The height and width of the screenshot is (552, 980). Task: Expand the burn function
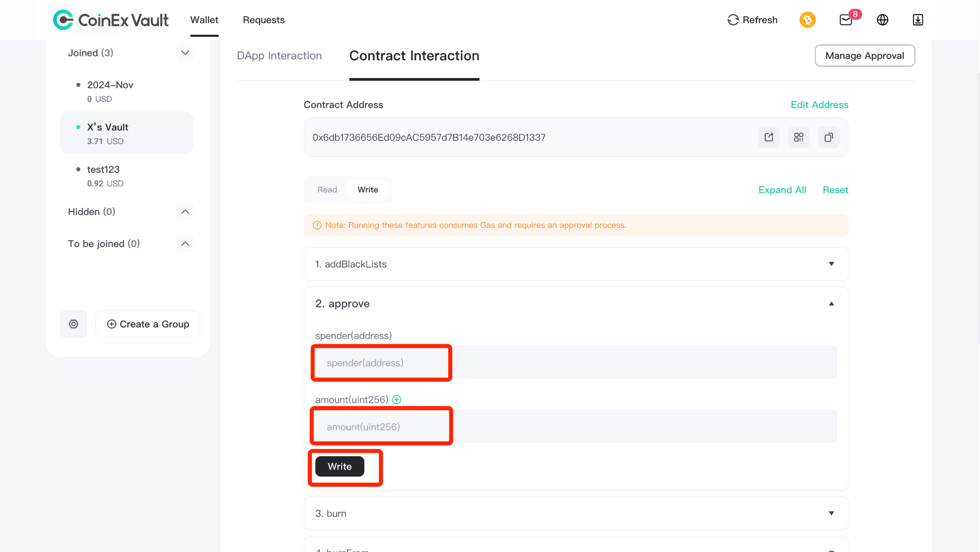click(x=576, y=513)
